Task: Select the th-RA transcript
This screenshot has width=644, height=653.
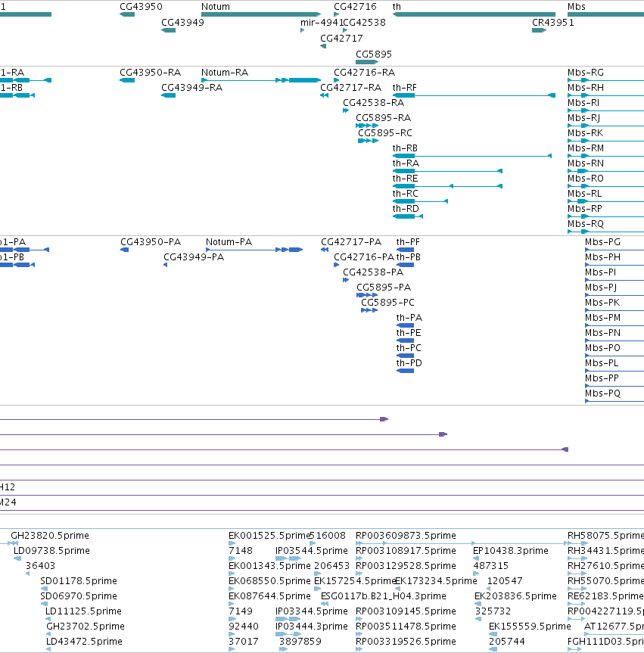Action: [447, 171]
